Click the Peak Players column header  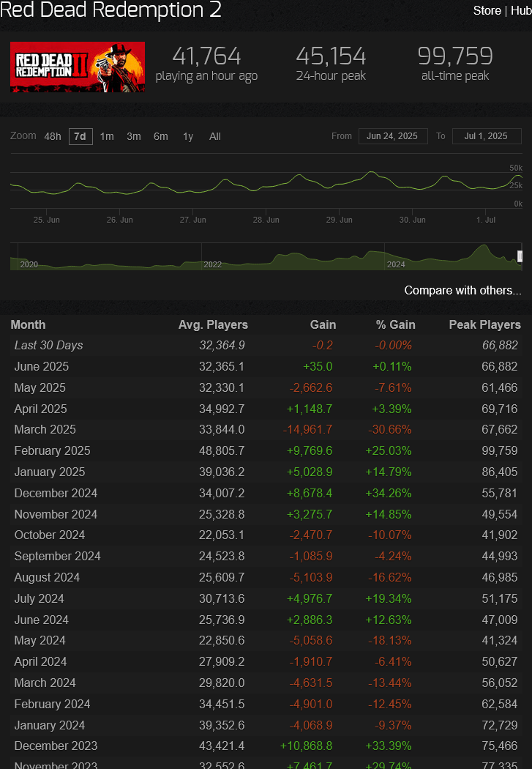click(x=485, y=324)
